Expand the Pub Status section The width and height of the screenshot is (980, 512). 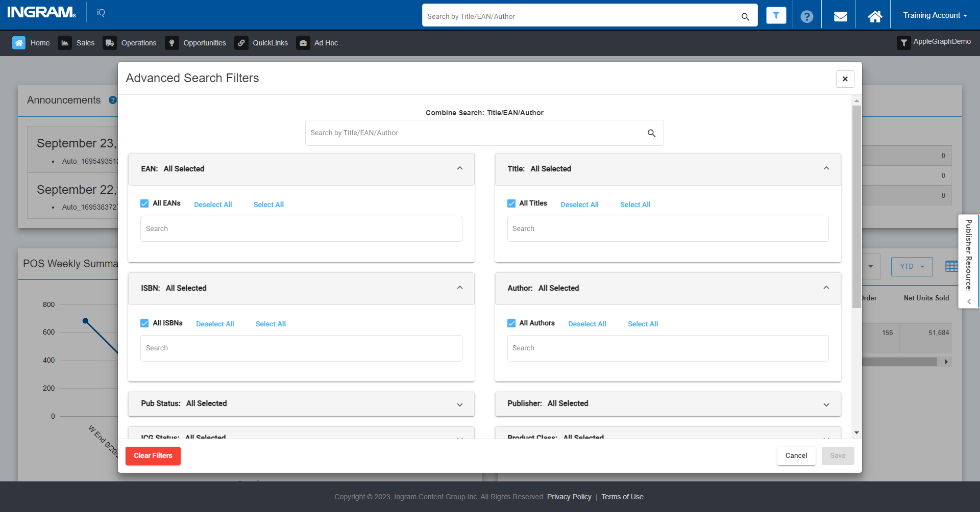(459, 404)
